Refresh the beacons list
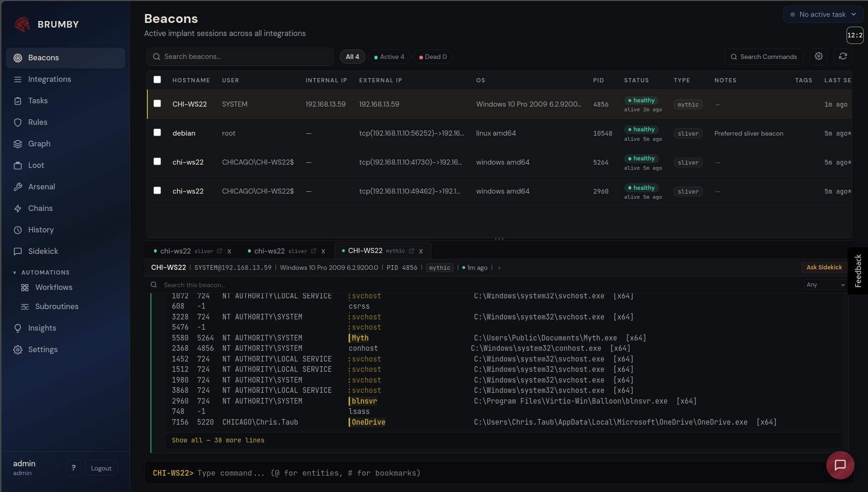Screen dimensions: 868x492 click(843, 56)
